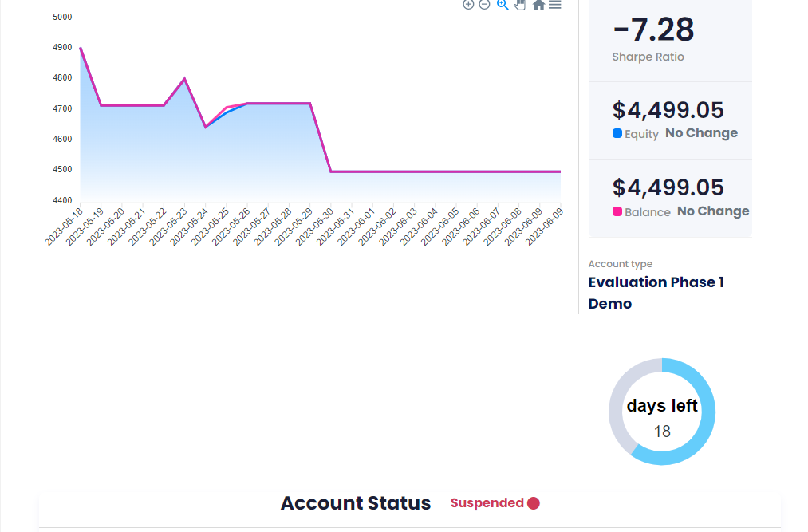
Task: Click the Equity $4,499.05 amount
Action: (668, 110)
